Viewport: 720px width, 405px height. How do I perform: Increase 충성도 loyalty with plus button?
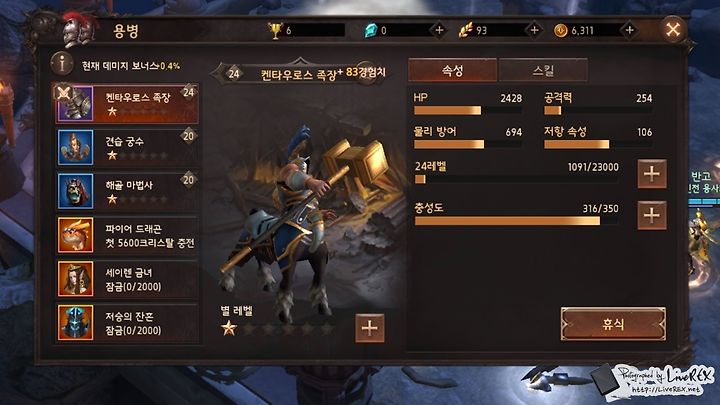[x=652, y=215]
